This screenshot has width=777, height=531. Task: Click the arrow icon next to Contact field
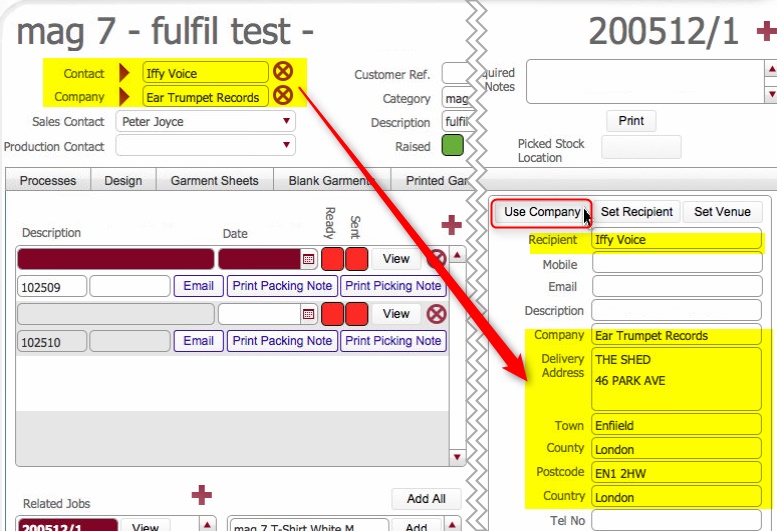[x=125, y=72]
